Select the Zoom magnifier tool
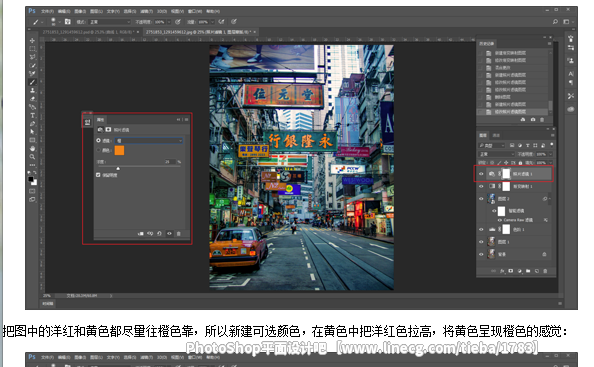The width and height of the screenshot is (594, 367). click(x=33, y=157)
